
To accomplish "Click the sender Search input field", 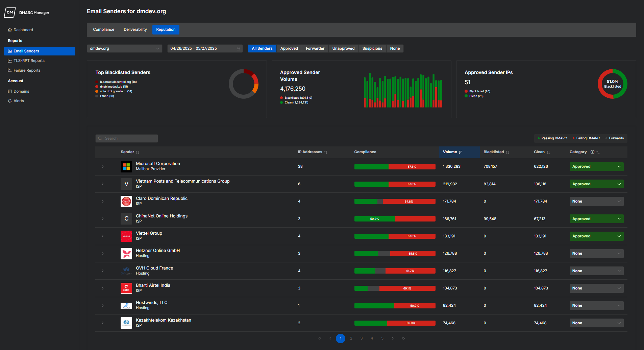I will pos(127,139).
